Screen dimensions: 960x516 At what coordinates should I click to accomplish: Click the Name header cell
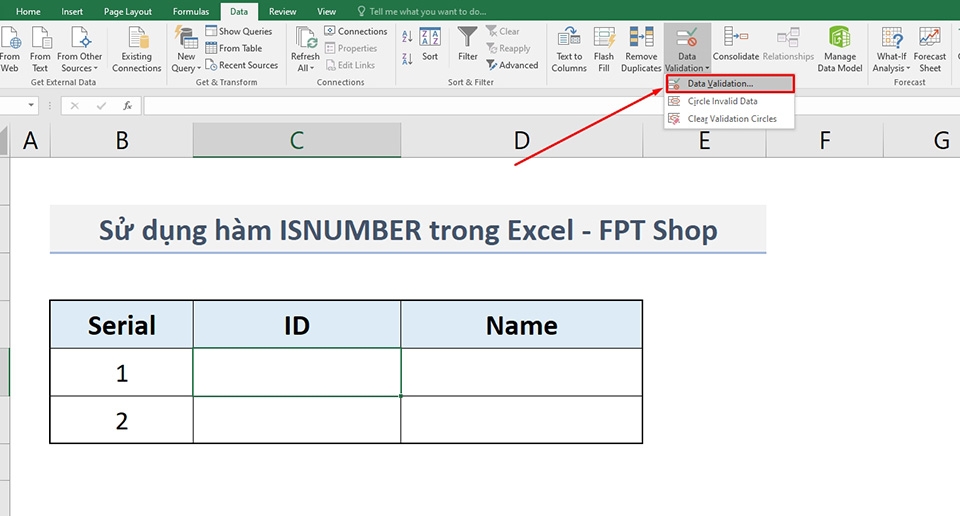522,324
